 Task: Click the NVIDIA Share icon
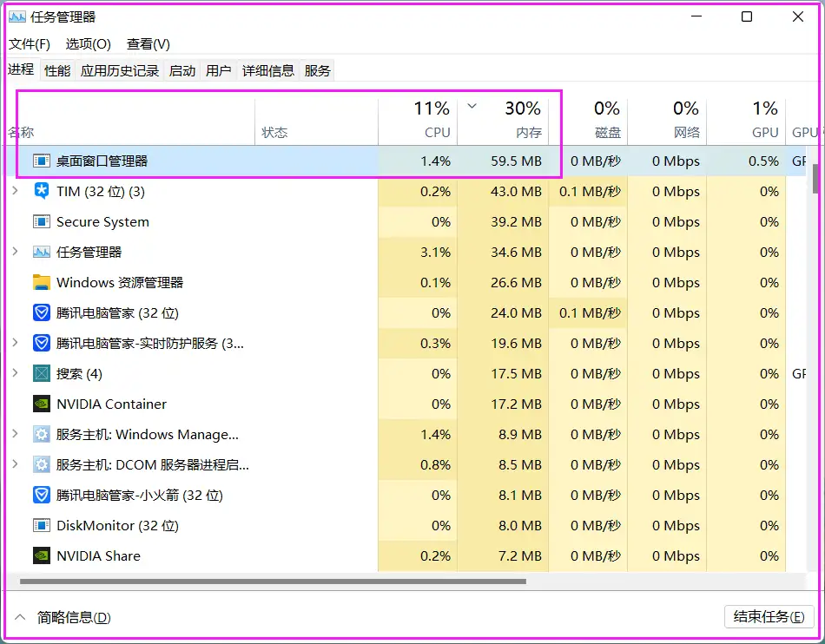pos(42,555)
